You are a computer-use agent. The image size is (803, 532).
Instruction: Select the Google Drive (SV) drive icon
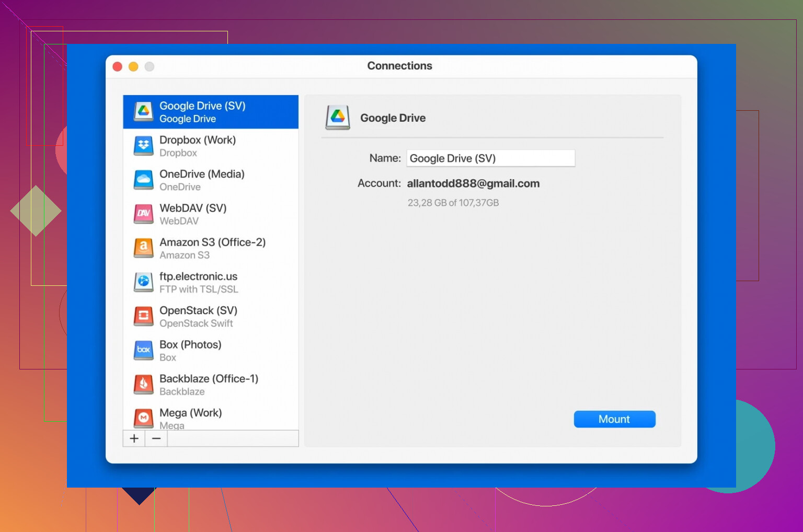click(x=143, y=112)
